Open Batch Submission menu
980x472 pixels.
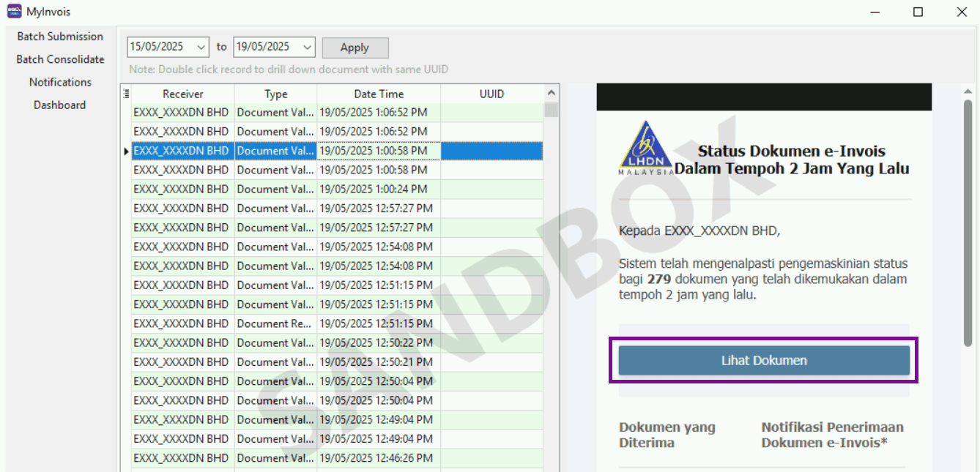[60, 37]
